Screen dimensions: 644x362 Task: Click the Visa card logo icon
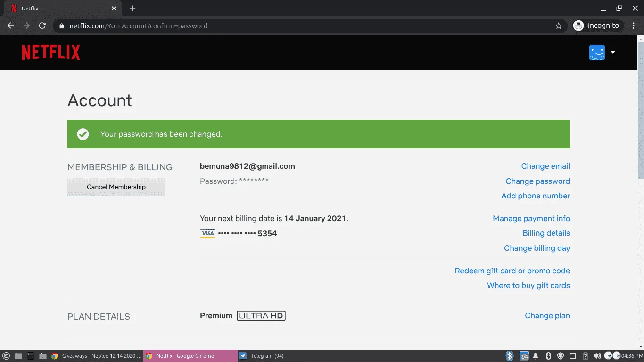click(x=207, y=233)
